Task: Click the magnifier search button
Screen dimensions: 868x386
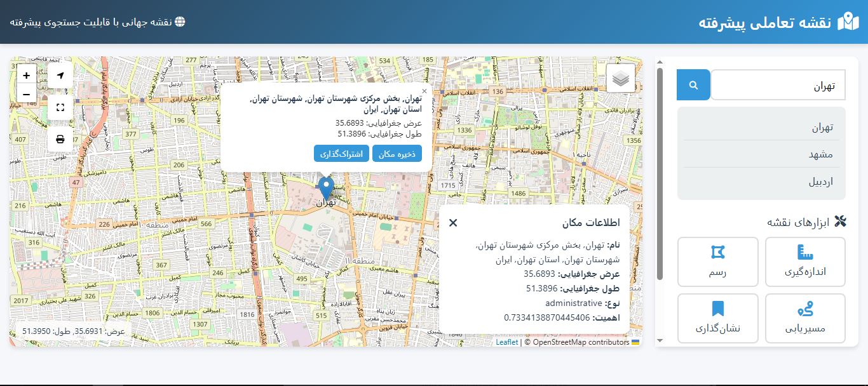Action: [693, 84]
